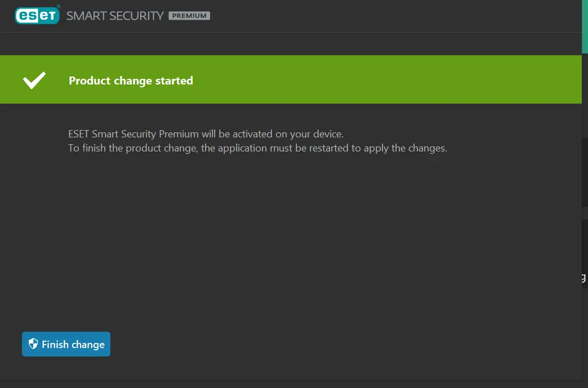Click the word 'Premium' in the first description line

click(179, 134)
